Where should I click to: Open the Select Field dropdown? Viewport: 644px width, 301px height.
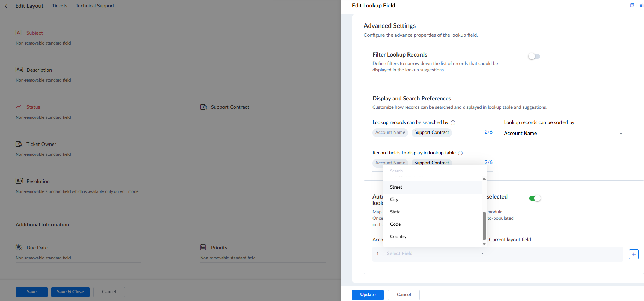(x=434, y=254)
